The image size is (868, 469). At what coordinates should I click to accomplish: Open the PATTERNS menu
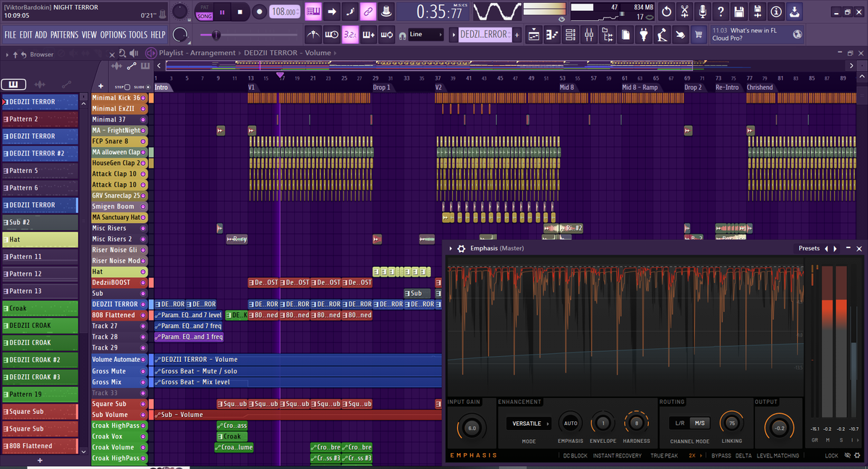point(64,35)
